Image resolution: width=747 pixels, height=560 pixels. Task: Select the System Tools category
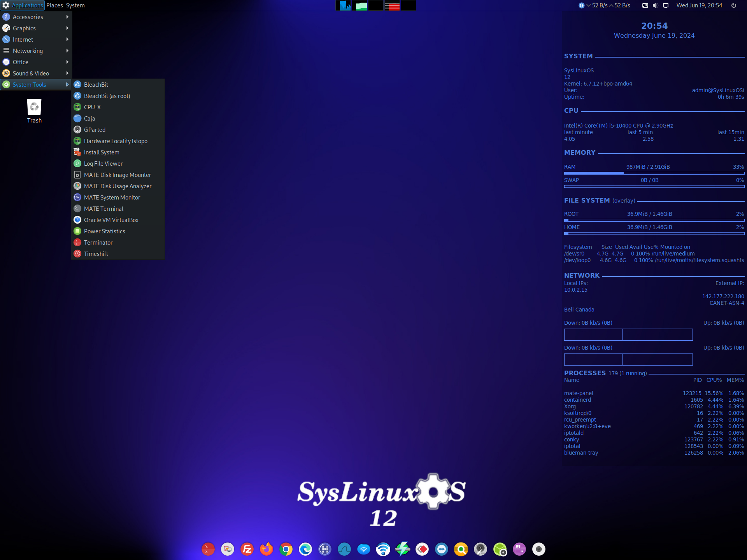coord(35,84)
